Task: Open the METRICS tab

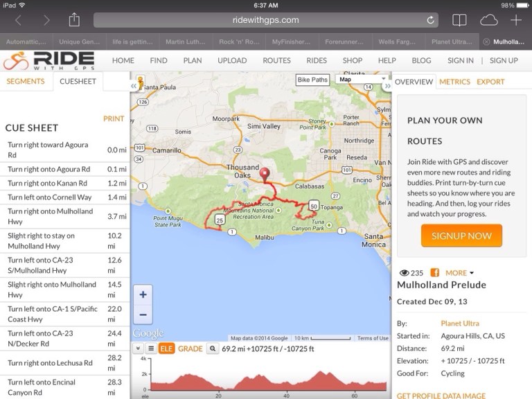Action: click(x=454, y=82)
